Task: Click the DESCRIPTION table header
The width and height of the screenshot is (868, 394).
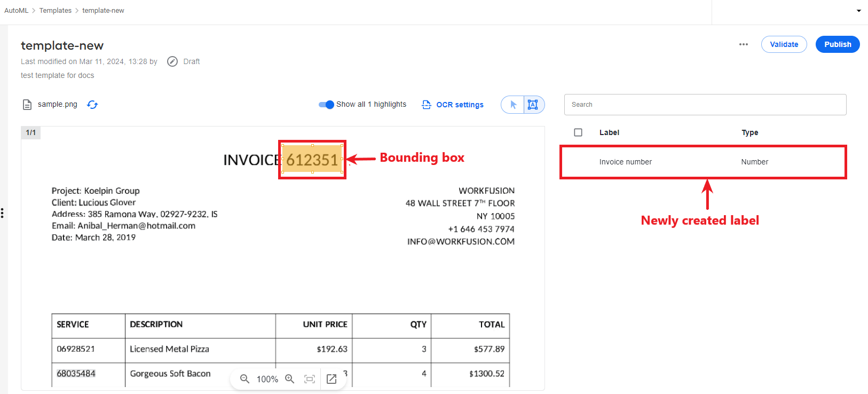Action: pos(156,325)
